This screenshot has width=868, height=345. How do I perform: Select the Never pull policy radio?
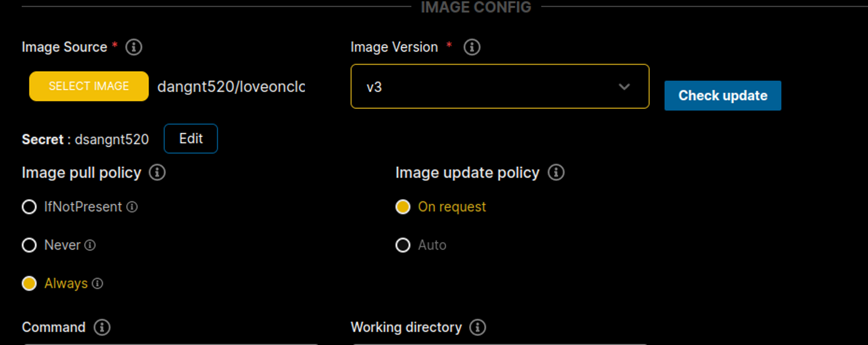[29, 245]
